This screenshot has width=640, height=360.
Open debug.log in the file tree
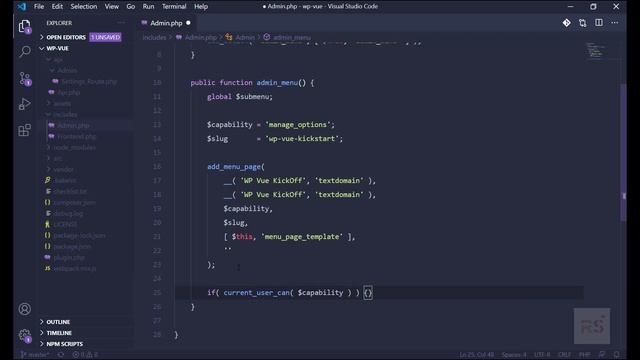coord(68,213)
